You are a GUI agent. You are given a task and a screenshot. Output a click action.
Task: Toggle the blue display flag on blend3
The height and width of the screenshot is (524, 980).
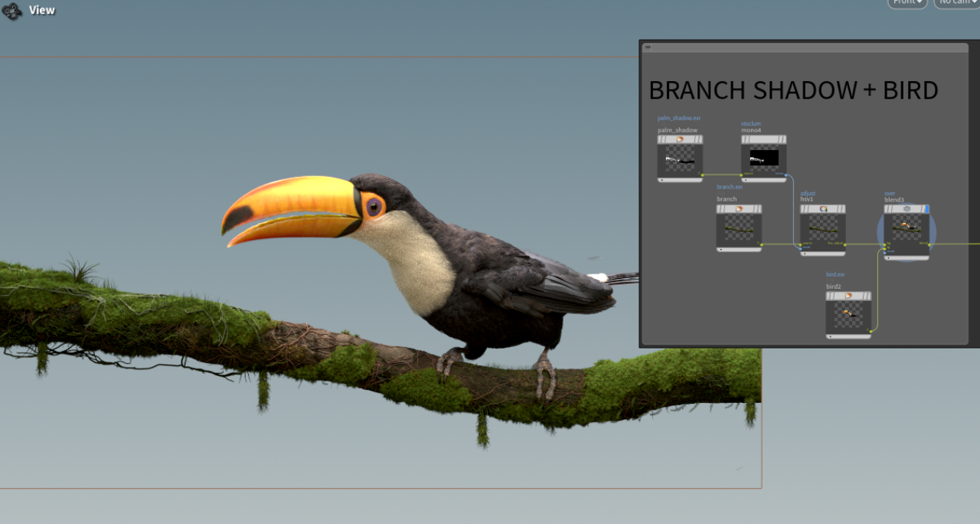[926, 208]
